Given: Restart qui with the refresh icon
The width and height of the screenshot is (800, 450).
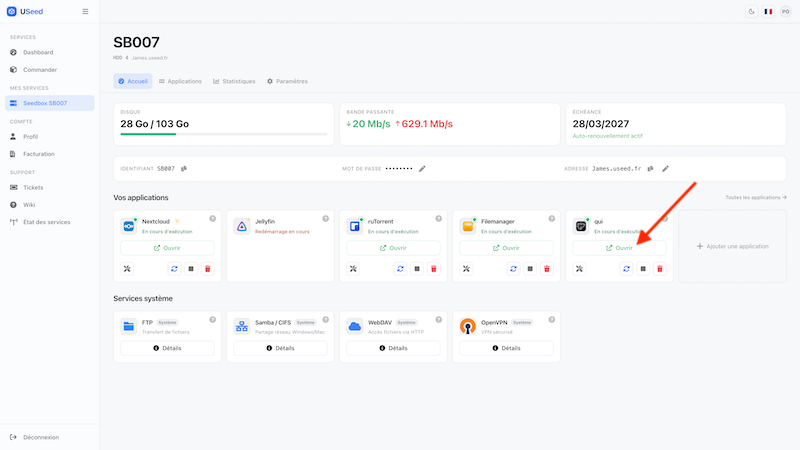Looking at the screenshot, I should click(x=627, y=269).
